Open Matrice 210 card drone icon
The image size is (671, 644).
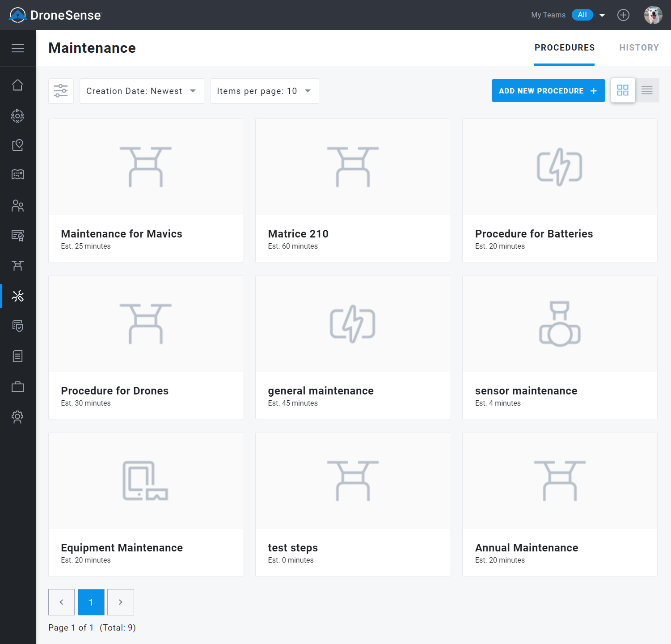point(353,167)
